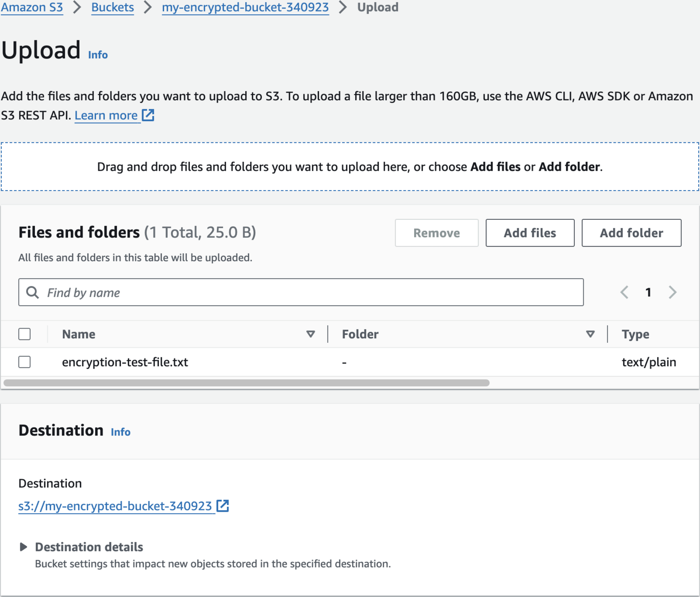This screenshot has width=700, height=597.
Task: Sort by Name column arrow
Action: coord(311,334)
